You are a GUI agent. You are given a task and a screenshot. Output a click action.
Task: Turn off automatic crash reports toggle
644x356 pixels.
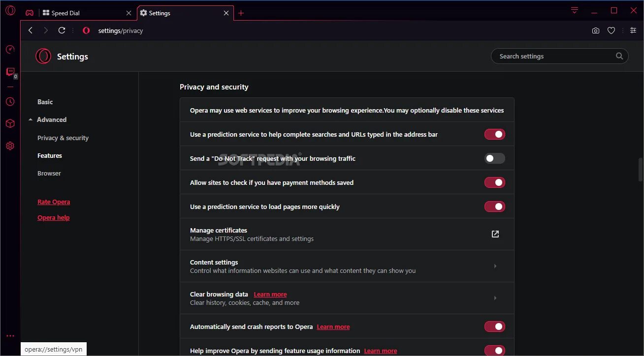coord(495,326)
